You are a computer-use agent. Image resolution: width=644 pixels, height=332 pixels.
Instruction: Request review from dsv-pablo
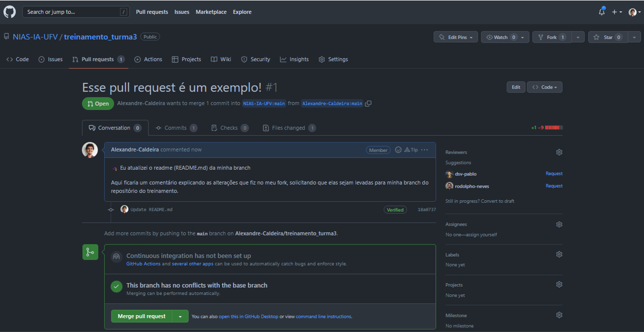(x=554, y=173)
